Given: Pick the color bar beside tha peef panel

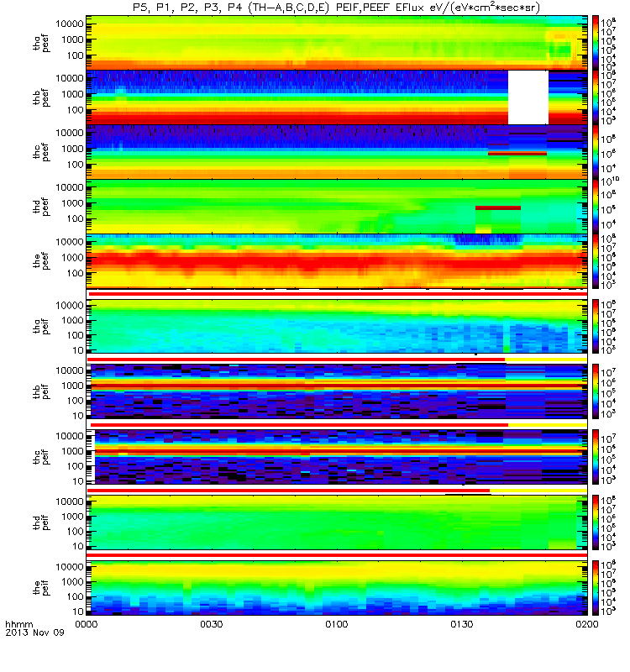Looking at the screenshot, I should (596, 43).
